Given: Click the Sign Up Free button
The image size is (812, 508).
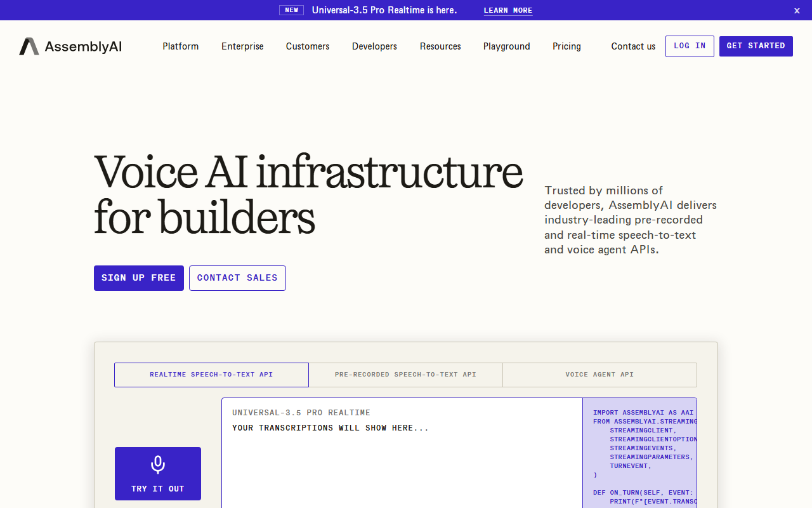Looking at the screenshot, I should pyautogui.click(x=139, y=278).
